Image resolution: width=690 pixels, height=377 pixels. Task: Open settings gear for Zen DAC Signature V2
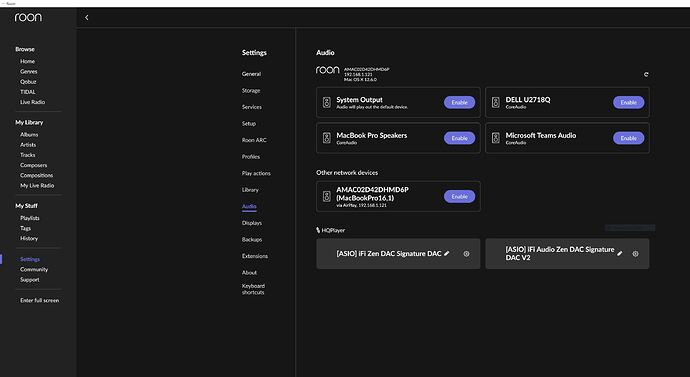(x=635, y=254)
